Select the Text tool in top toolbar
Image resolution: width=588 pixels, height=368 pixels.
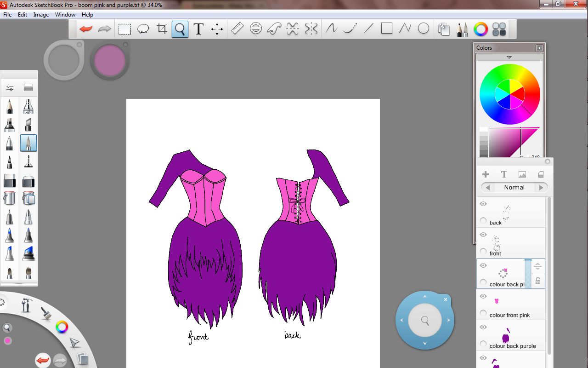198,29
